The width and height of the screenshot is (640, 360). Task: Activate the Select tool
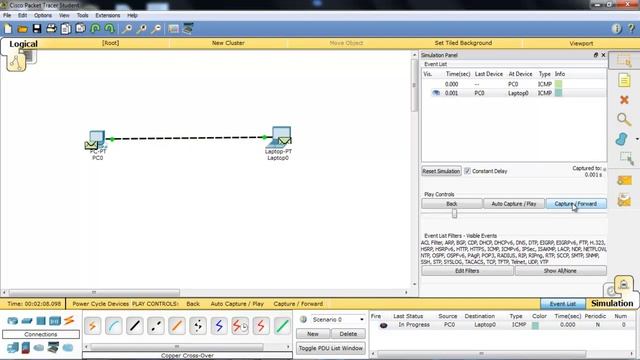624,61
